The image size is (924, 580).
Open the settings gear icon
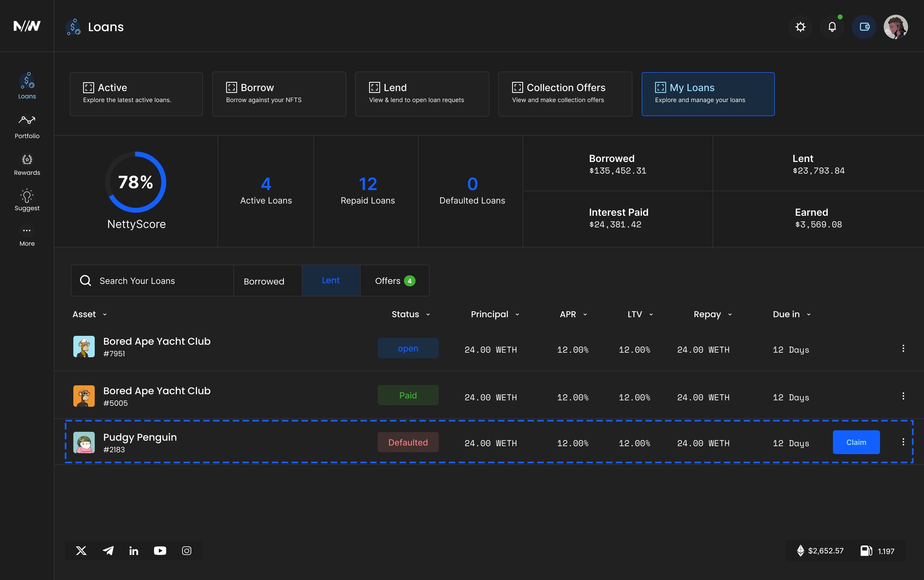[800, 27]
